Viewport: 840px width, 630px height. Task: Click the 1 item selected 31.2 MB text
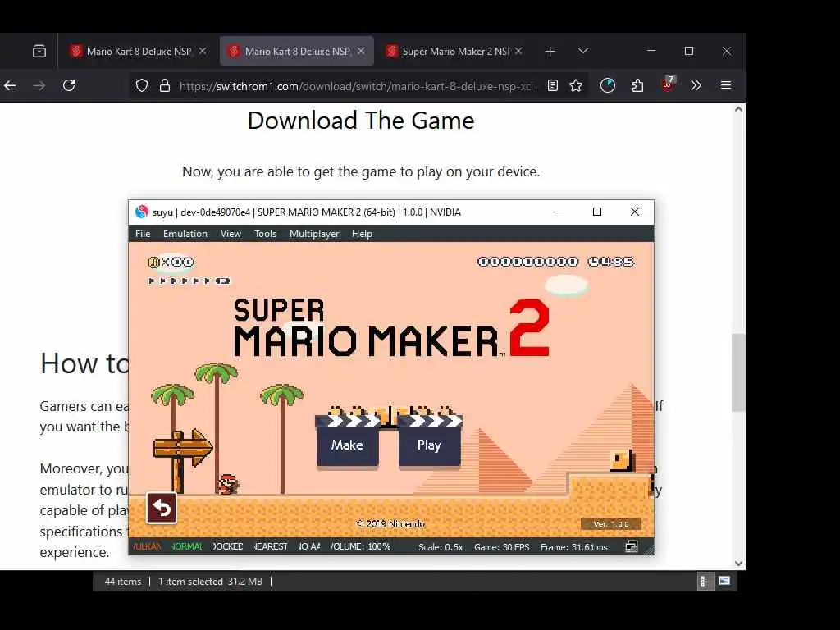[210, 582]
